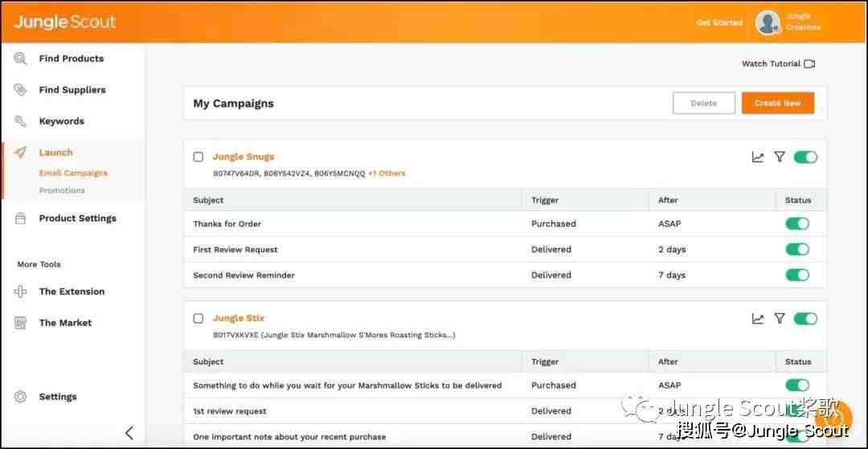
Task: Open Jungle Stix campaign filter
Action: coord(780,319)
